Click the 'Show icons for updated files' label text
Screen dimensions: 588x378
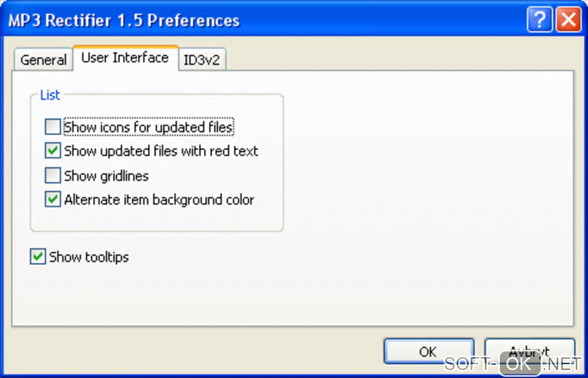(x=148, y=126)
